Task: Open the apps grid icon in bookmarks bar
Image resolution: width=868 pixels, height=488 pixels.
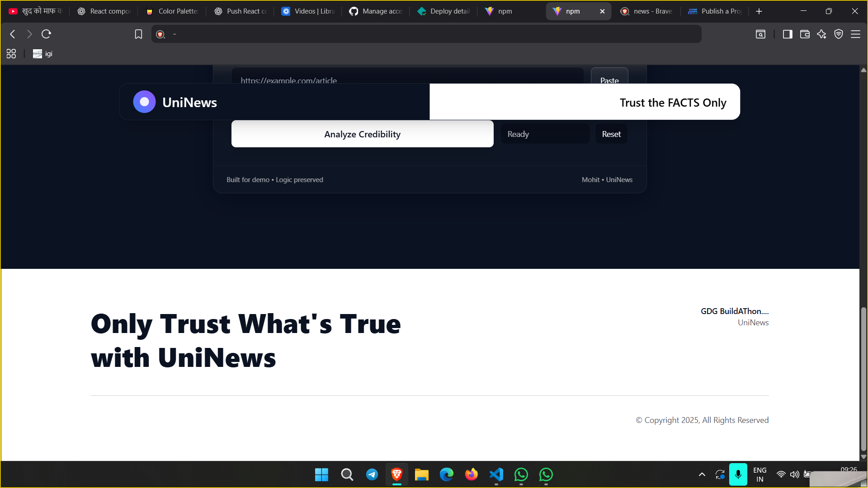Action: coord(11,54)
